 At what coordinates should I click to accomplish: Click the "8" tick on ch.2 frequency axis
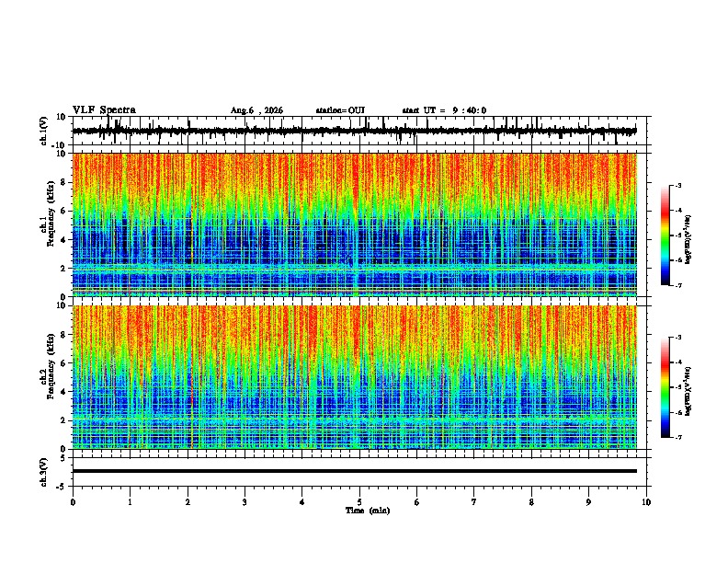[x=63, y=335]
